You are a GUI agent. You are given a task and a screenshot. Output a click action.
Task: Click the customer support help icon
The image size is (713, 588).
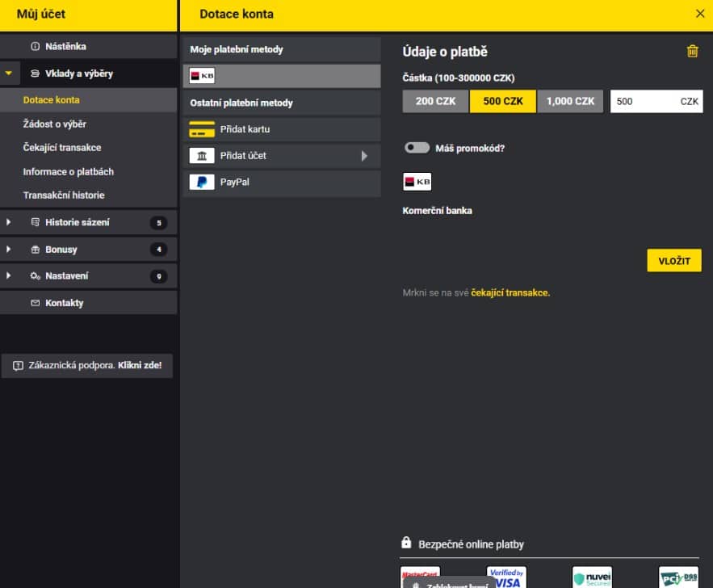[x=18, y=366]
